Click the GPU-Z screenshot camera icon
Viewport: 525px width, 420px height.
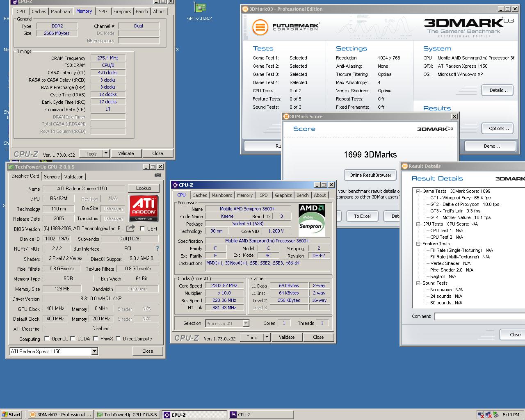[158, 175]
